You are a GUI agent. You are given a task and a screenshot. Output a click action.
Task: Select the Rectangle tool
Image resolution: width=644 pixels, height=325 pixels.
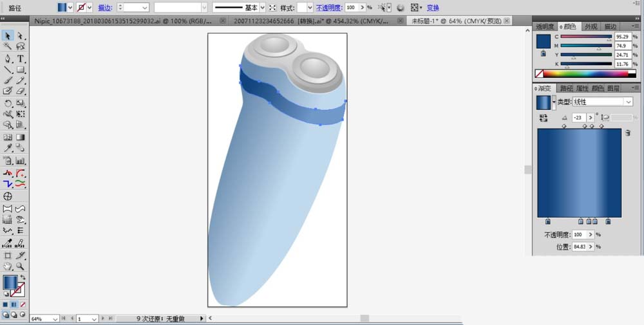[20, 70]
